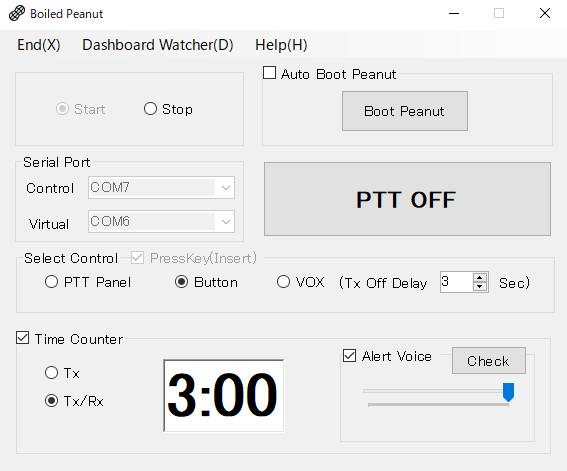Close the Boiled Peanut window

[x=545, y=14]
